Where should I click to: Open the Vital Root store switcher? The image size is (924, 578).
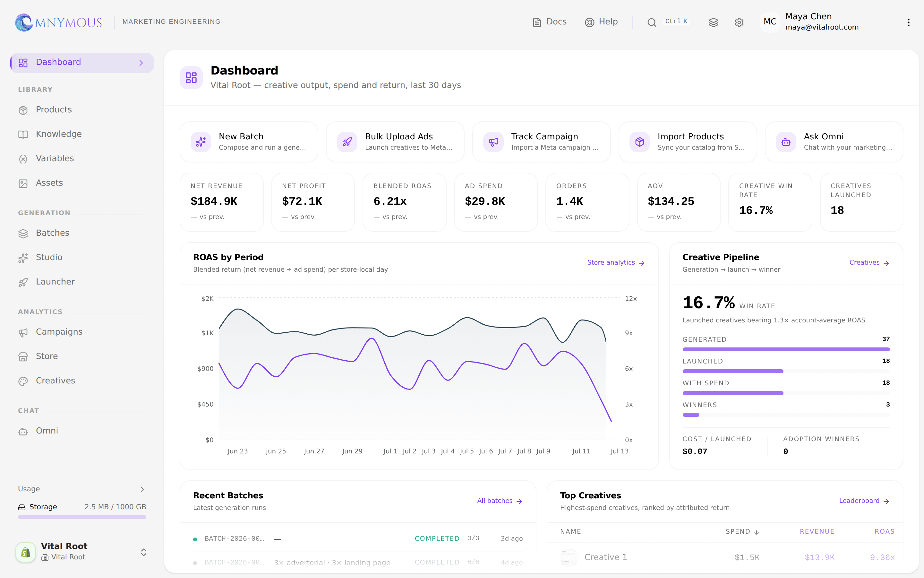tap(82, 552)
